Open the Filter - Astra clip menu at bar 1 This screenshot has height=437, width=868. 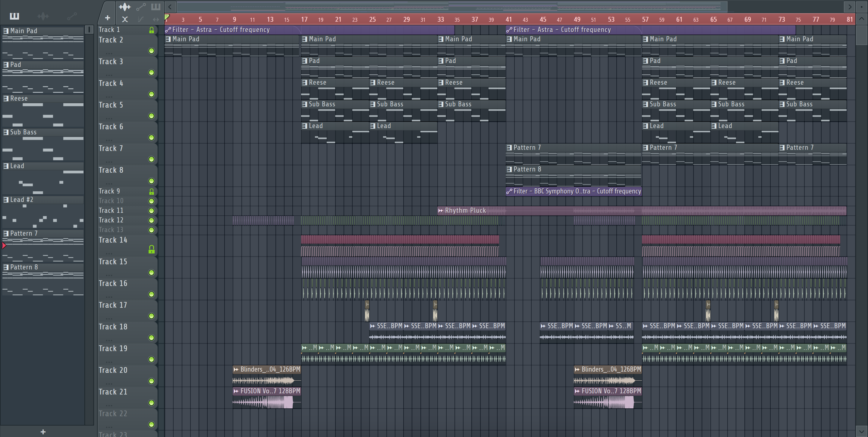(168, 30)
